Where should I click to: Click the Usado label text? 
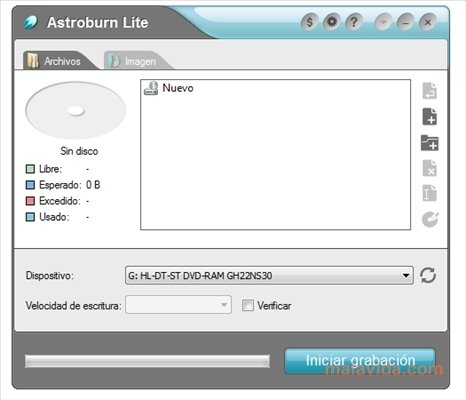click(54, 217)
